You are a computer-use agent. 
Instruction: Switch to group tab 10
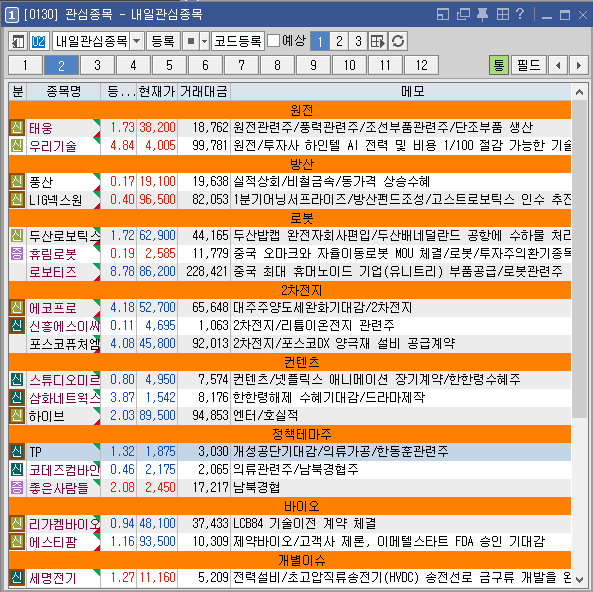[x=349, y=65]
